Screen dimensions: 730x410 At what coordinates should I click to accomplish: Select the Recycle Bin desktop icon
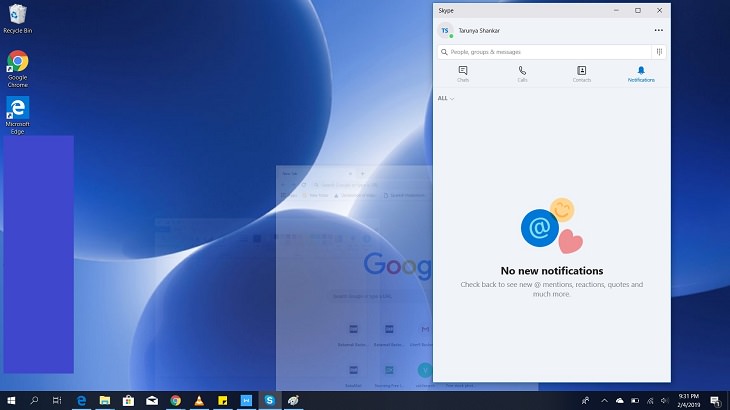point(18,19)
